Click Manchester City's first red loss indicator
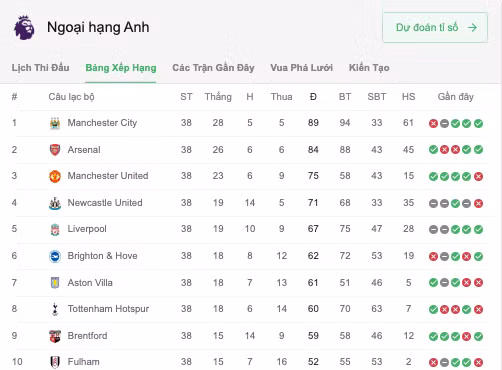The width and height of the screenshot is (502, 370). pos(433,124)
